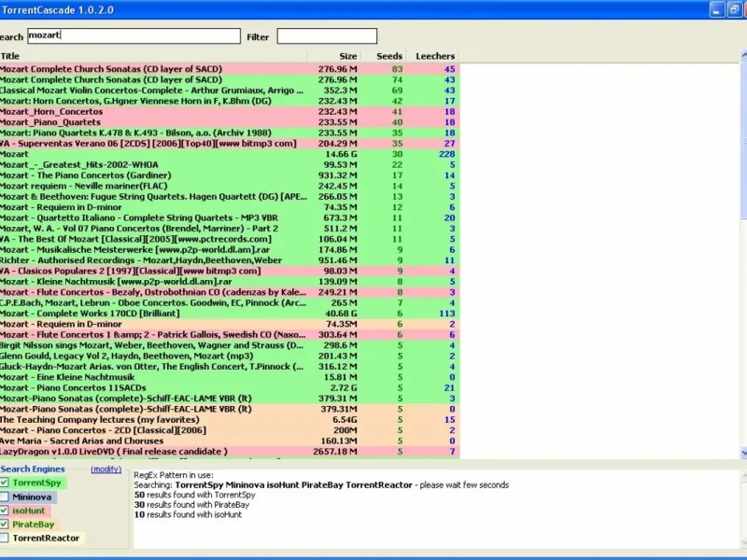Image resolution: width=747 pixels, height=560 pixels.
Task: Sort results by the Leechers column header
Action: (x=435, y=56)
